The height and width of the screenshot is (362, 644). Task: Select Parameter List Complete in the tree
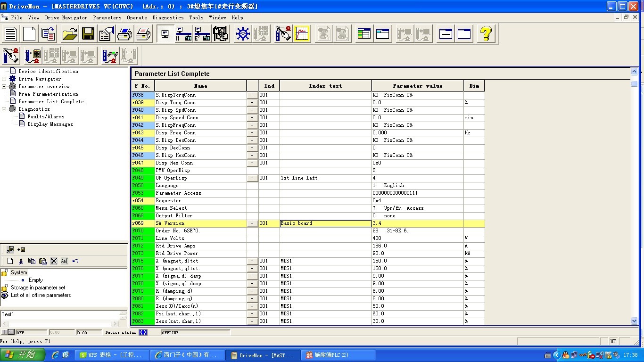click(51, 101)
